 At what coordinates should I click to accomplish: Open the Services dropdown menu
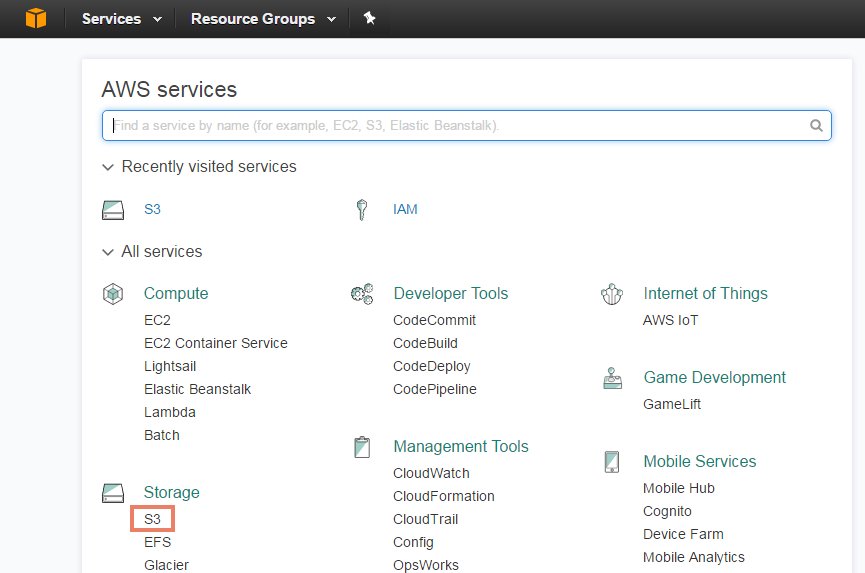[122, 19]
